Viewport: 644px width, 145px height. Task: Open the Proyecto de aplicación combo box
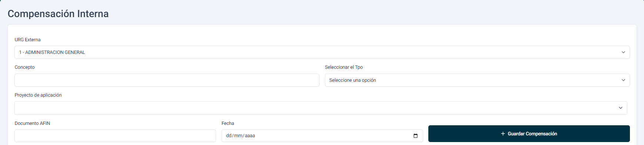coord(321,108)
